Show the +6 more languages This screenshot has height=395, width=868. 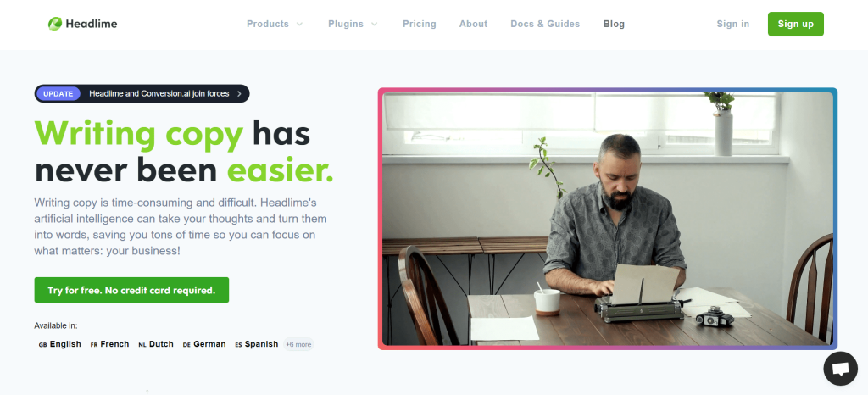(298, 344)
